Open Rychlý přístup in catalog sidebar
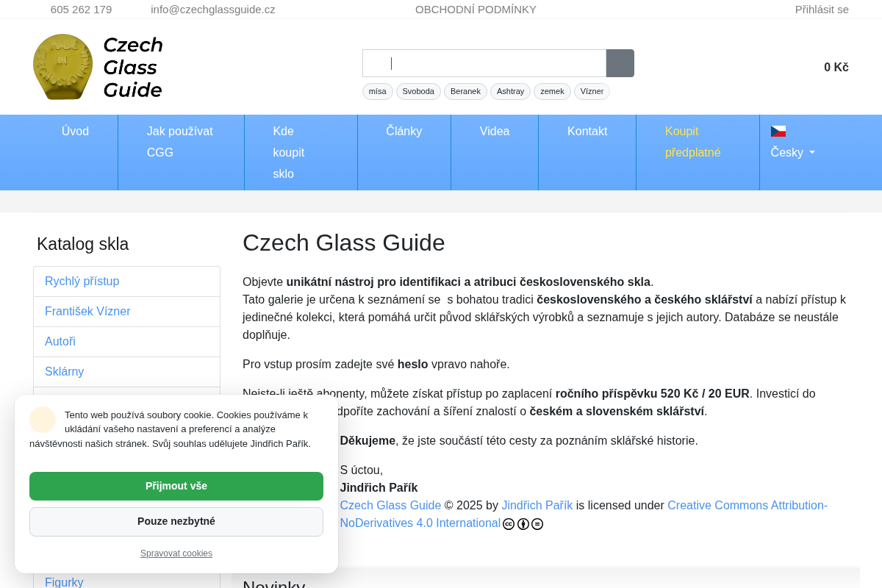 [126, 282]
